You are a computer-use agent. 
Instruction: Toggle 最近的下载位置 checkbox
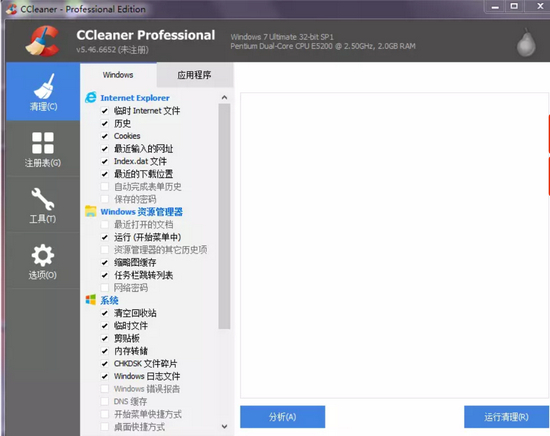coord(105,174)
